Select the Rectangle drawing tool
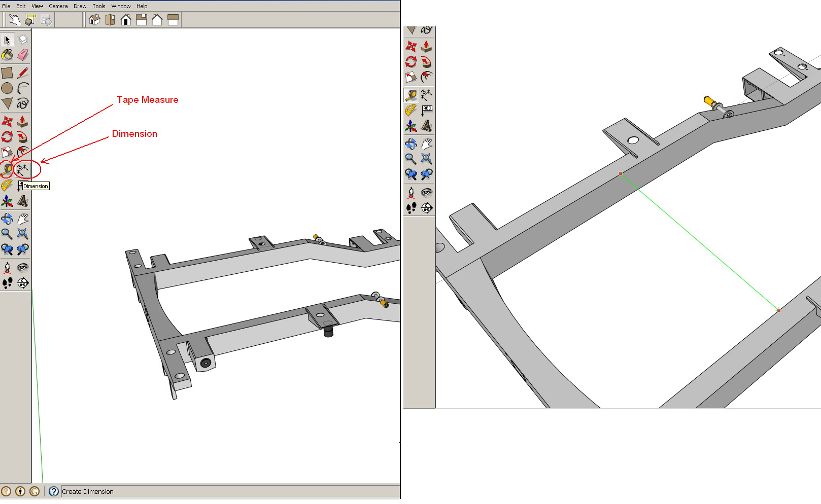The image size is (821, 504). tap(7, 73)
